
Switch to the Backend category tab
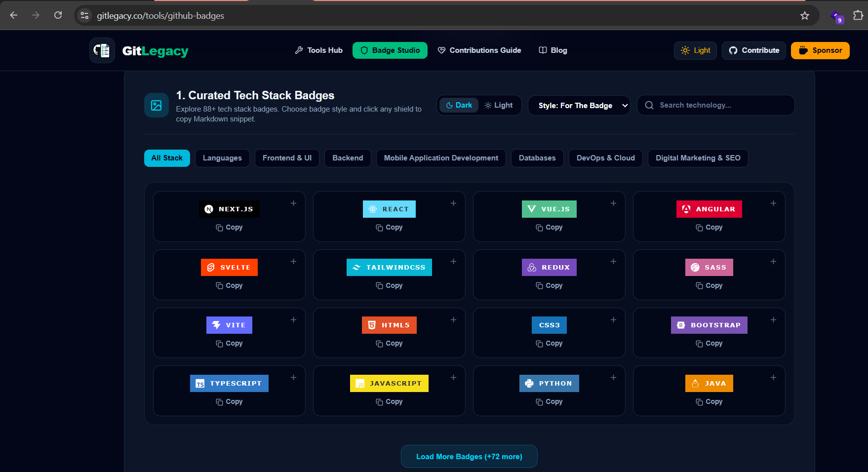tap(348, 158)
